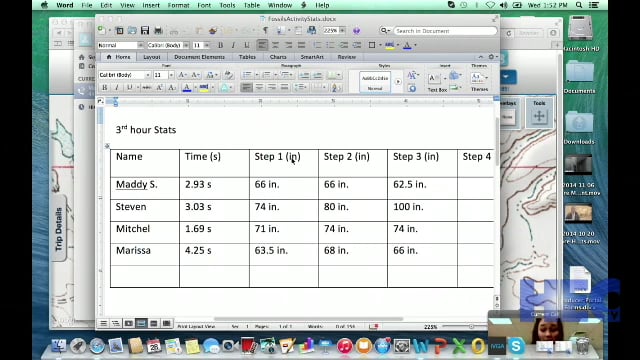
Task: Open the Insert menu in menu bar
Action: (x=151, y=5)
